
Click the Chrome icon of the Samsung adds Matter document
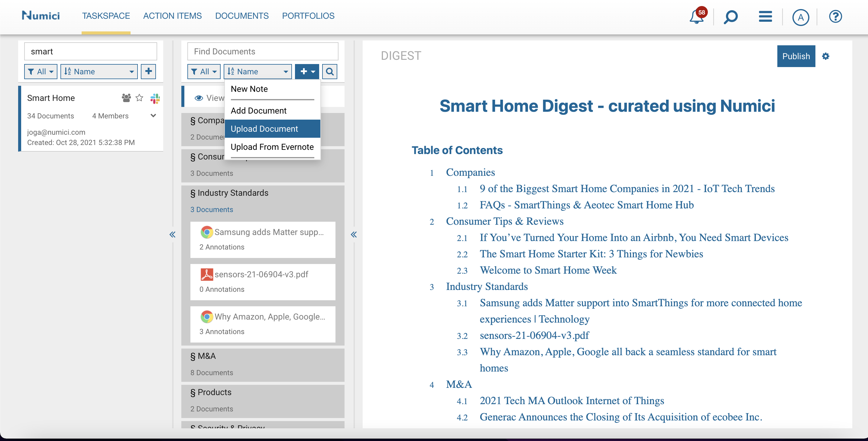[206, 232]
